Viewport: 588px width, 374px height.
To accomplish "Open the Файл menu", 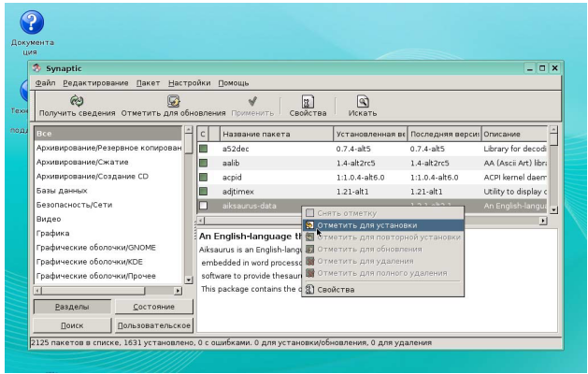I will click(x=46, y=83).
